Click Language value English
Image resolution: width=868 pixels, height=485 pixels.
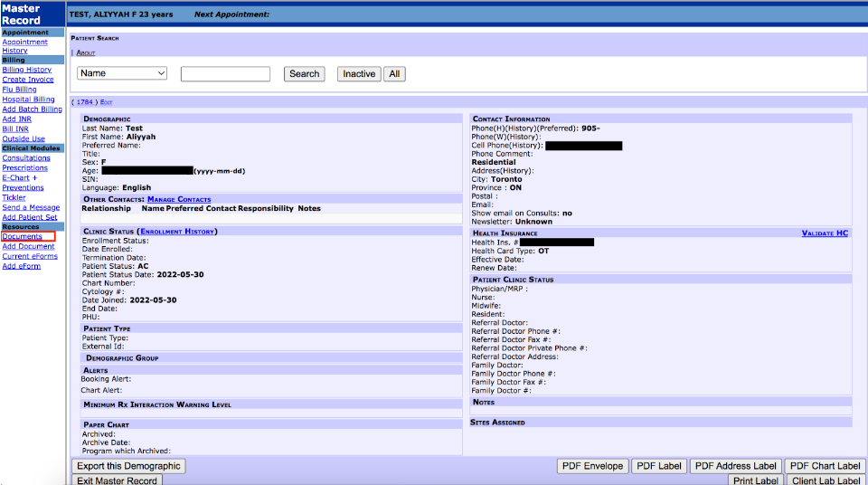pos(137,187)
